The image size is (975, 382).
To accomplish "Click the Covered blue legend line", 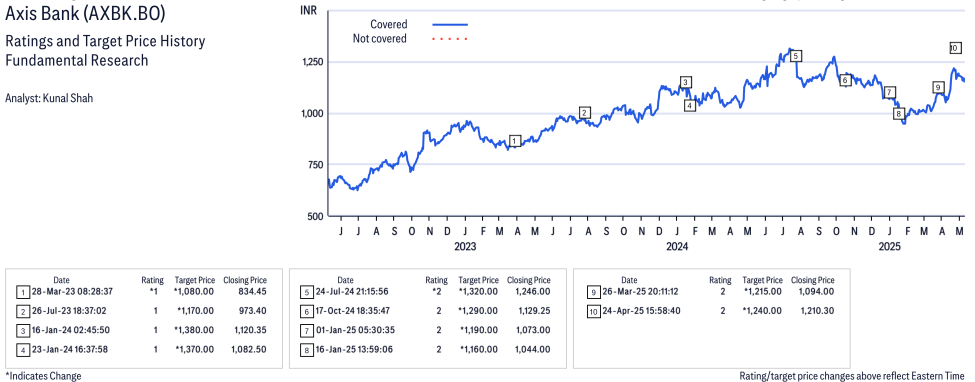I will coord(450,24).
